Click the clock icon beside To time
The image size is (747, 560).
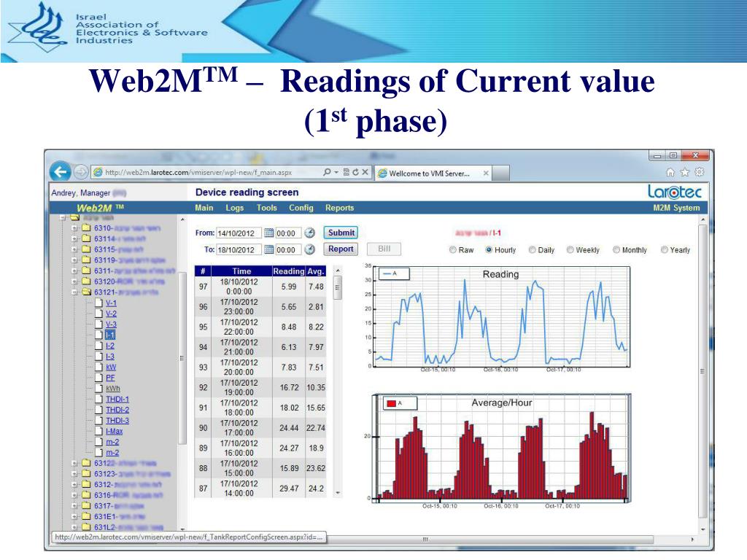pyautogui.click(x=309, y=249)
